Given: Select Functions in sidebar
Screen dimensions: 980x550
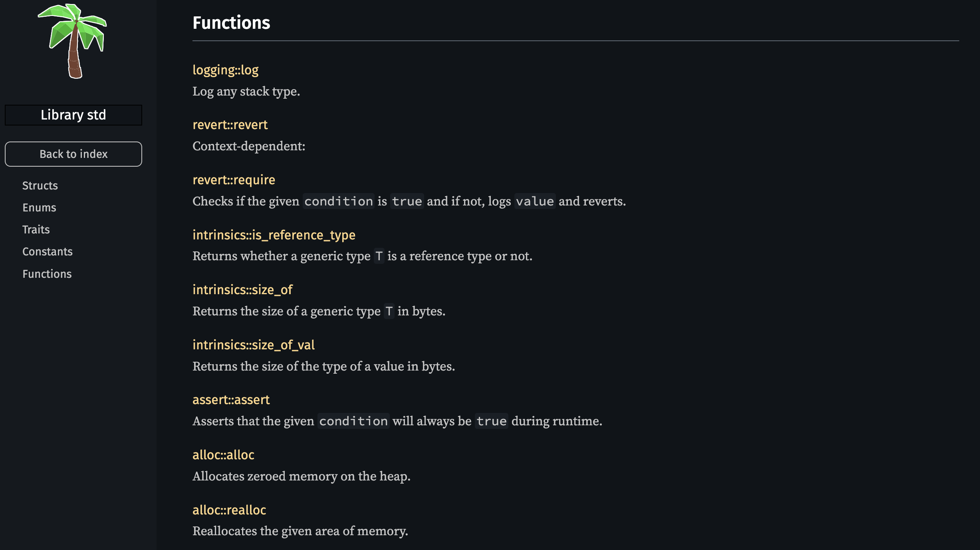Looking at the screenshot, I should click(47, 274).
